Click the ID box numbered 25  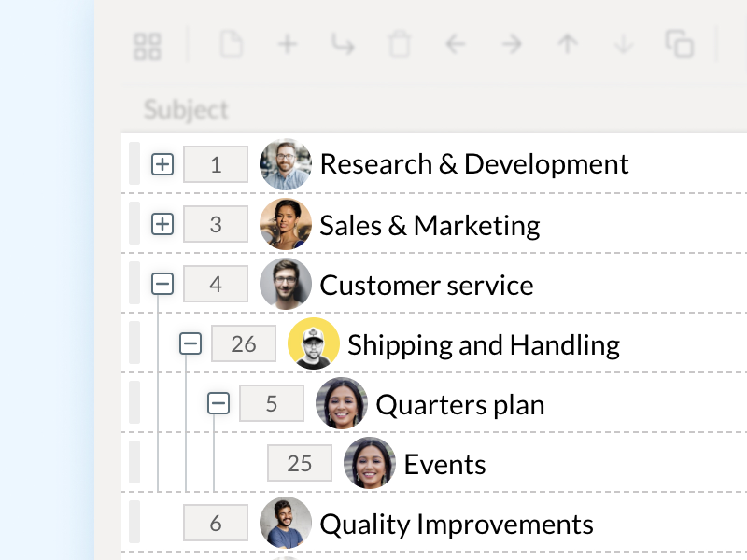tap(299, 463)
